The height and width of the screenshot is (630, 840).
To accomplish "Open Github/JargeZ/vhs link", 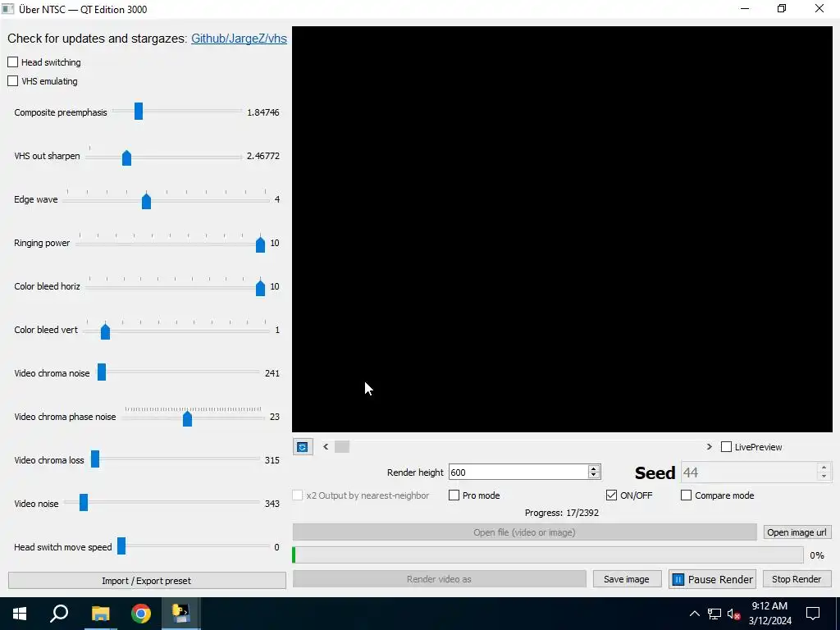I will pyautogui.click(x=239, y=39).
